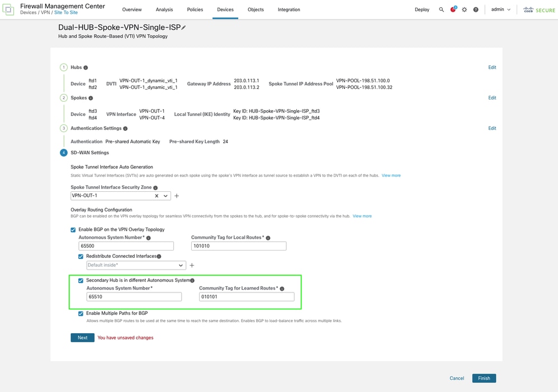Edit topology name with pencil icon

183,27
